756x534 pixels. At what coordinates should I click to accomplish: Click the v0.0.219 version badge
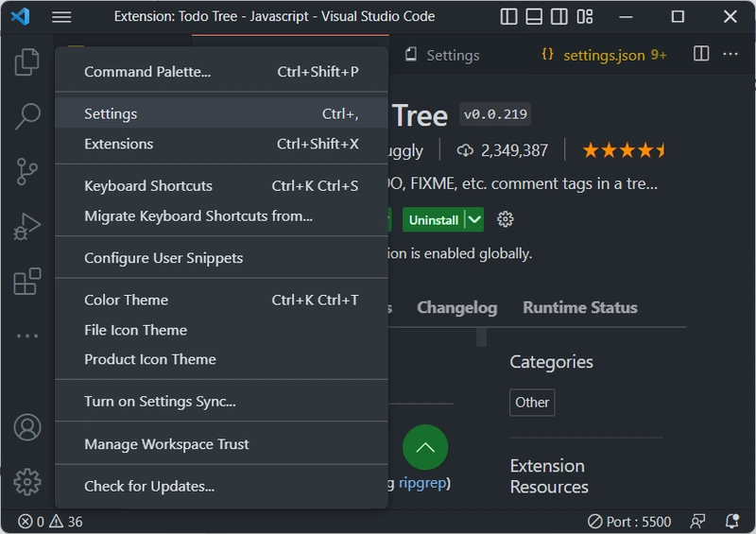tap(495, 114)
